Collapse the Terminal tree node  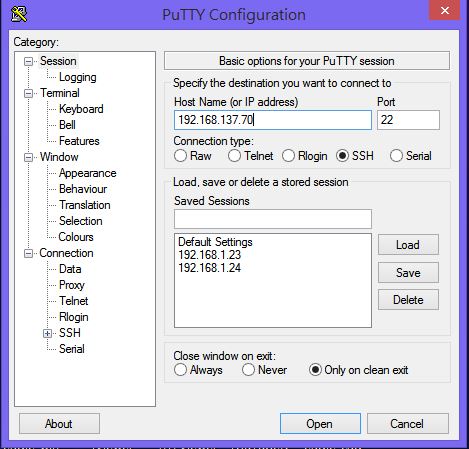tap(29, 94)
